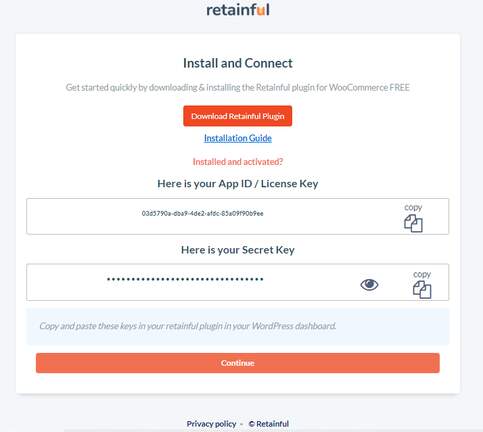The width and height of the screenshot is (483, 432).
Task: Select the App ID license key text
Action: (202, 213)
